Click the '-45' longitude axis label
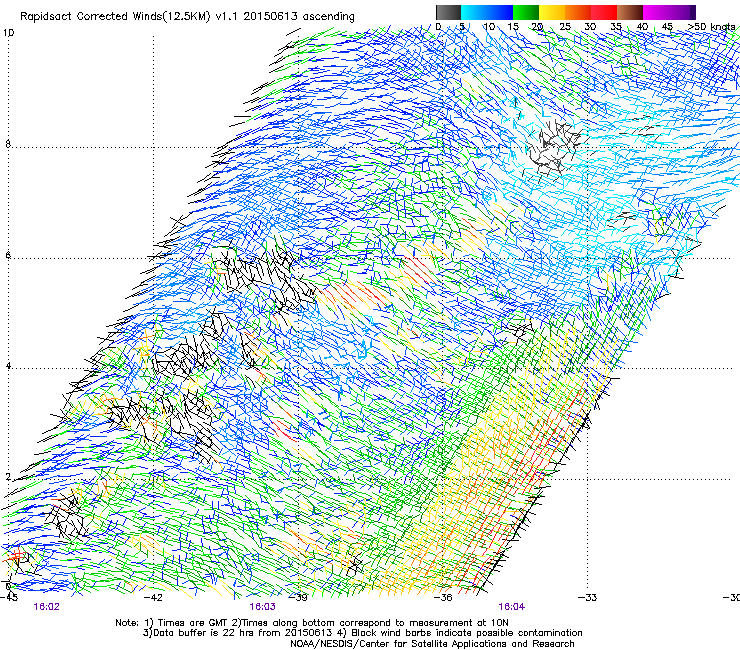Screen dimensions: 740x650 [x=9, y=598]
